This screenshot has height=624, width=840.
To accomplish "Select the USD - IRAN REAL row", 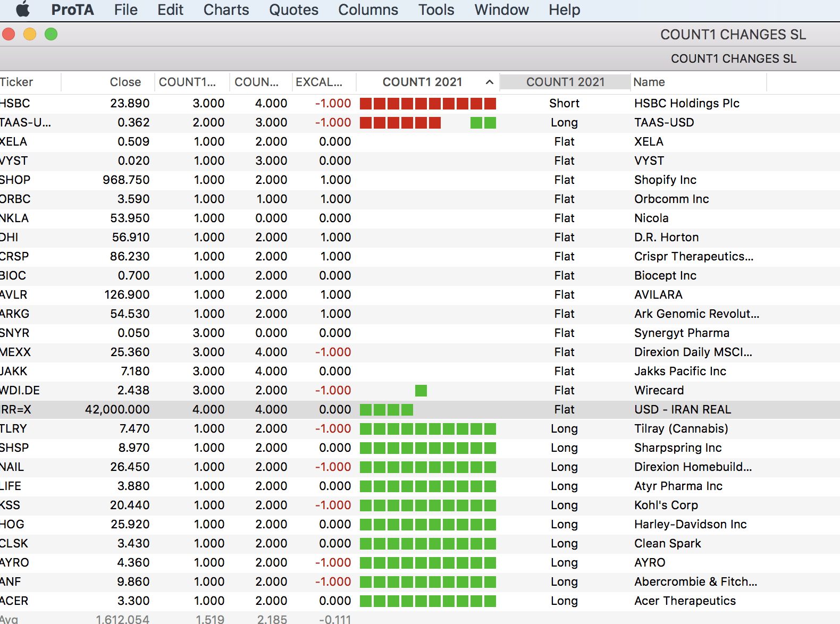I will (420, 409).
